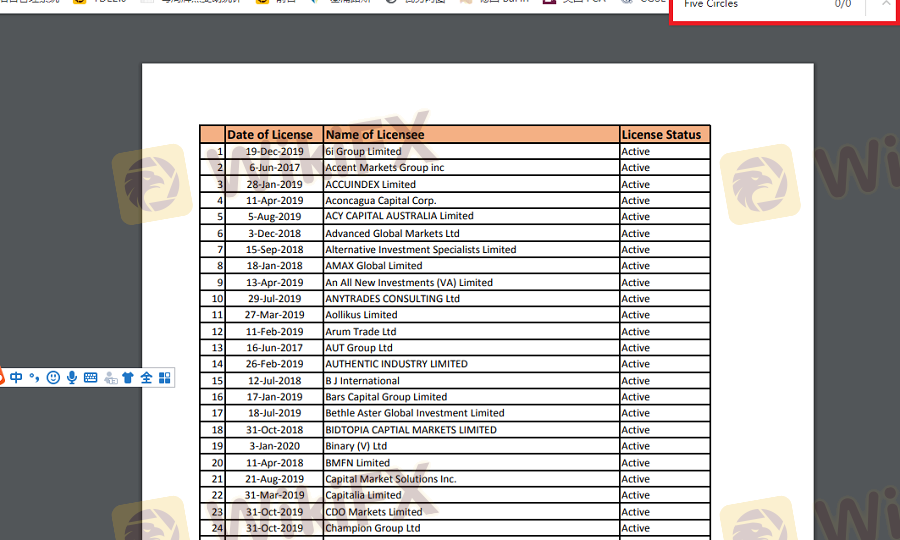Open the IME toolbox grid icon
This screenshot has height=540, width=900.
click(x=165, y=377)
